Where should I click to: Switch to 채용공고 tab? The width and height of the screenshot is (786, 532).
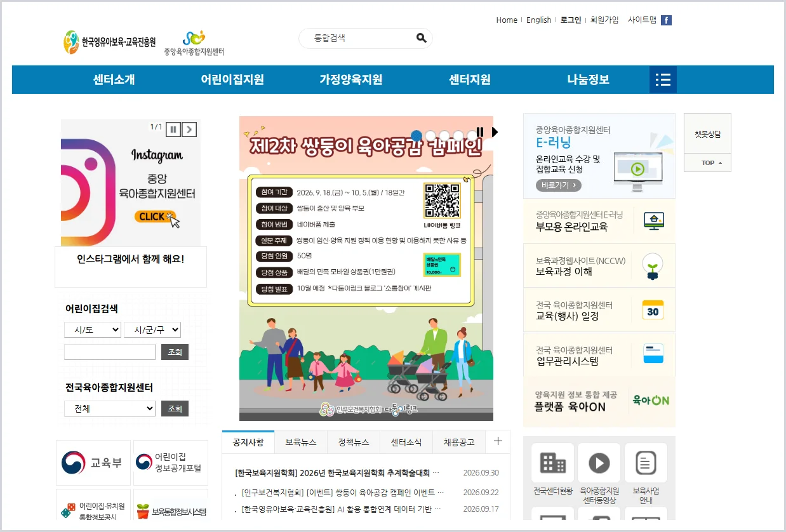pos(459,442)
